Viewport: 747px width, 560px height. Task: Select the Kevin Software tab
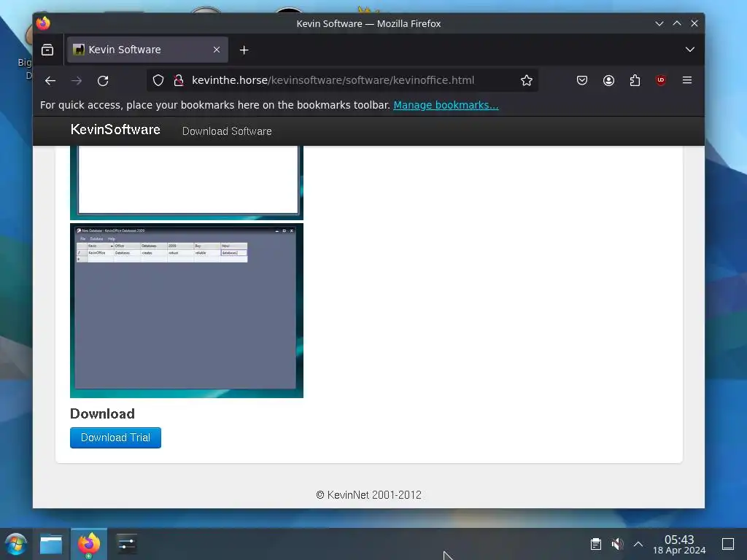147,50
